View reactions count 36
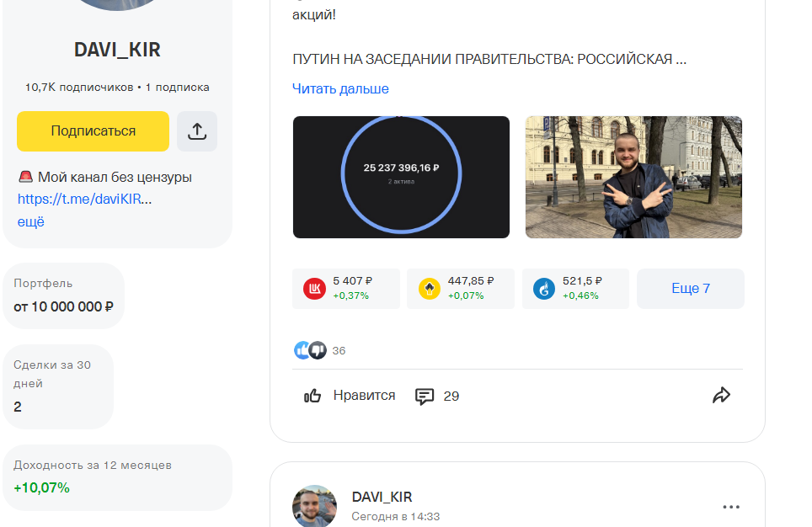The image size is (812, 527). click(x=339, y=351)
